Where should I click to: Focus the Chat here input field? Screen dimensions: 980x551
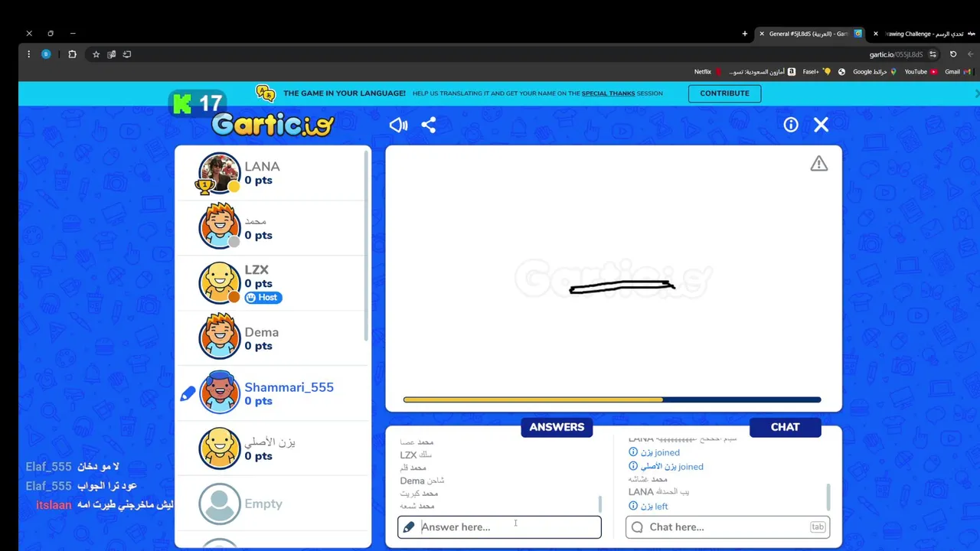coord(727,527)
